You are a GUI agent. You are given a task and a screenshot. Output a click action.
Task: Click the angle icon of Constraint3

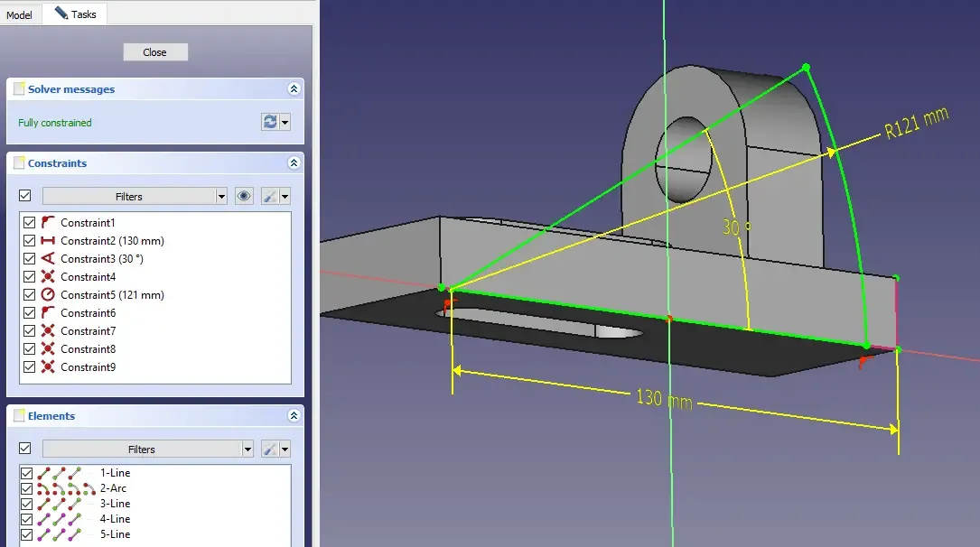coord(48,258)
